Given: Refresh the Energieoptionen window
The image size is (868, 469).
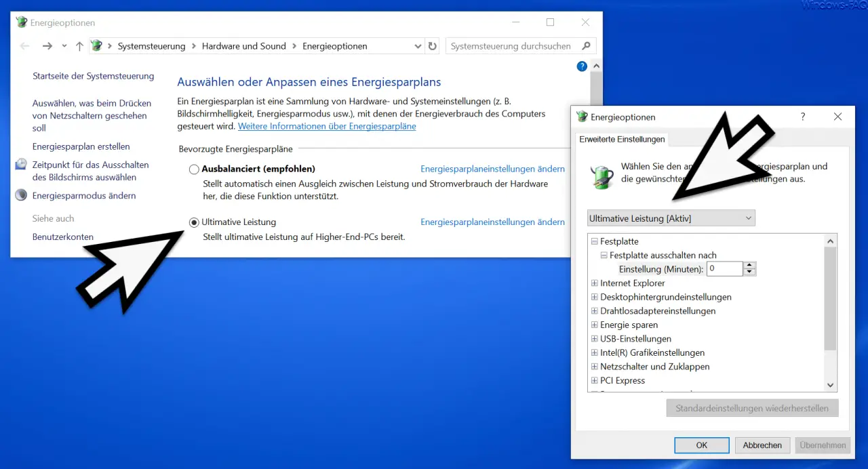Looking at the screenshot, I should point(433,46).
